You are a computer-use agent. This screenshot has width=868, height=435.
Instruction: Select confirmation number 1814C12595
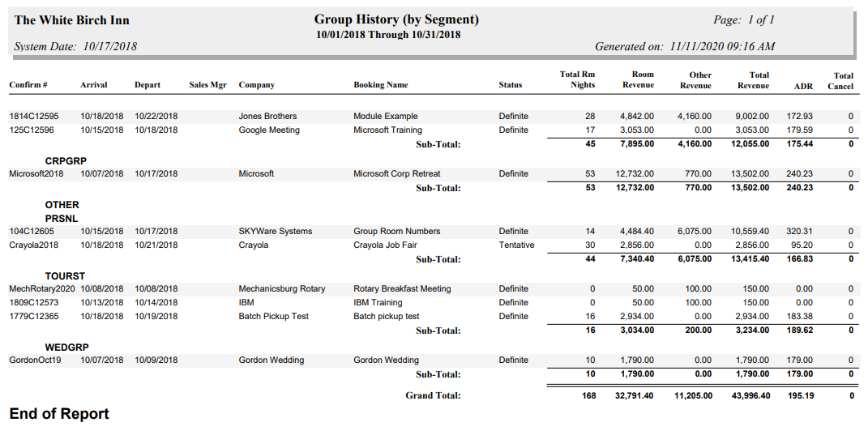coord(34,116)
